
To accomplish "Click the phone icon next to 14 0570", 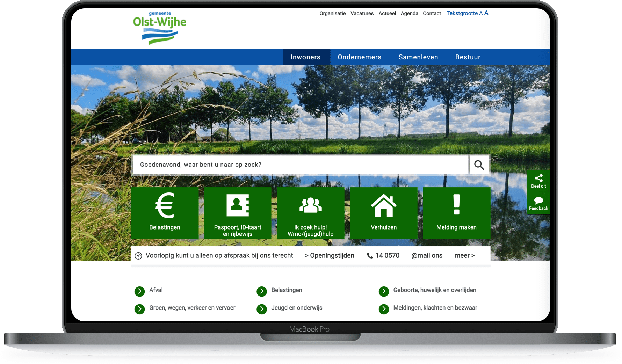I will 369,255.
